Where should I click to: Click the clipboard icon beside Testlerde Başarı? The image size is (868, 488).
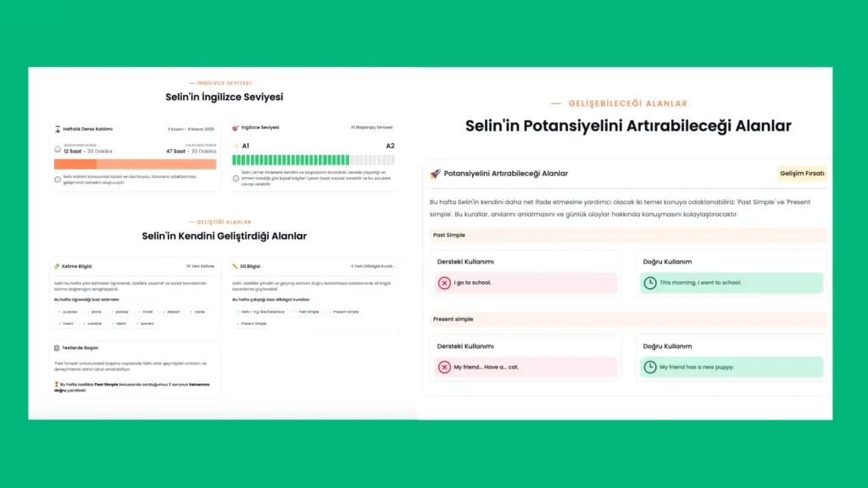57,347
